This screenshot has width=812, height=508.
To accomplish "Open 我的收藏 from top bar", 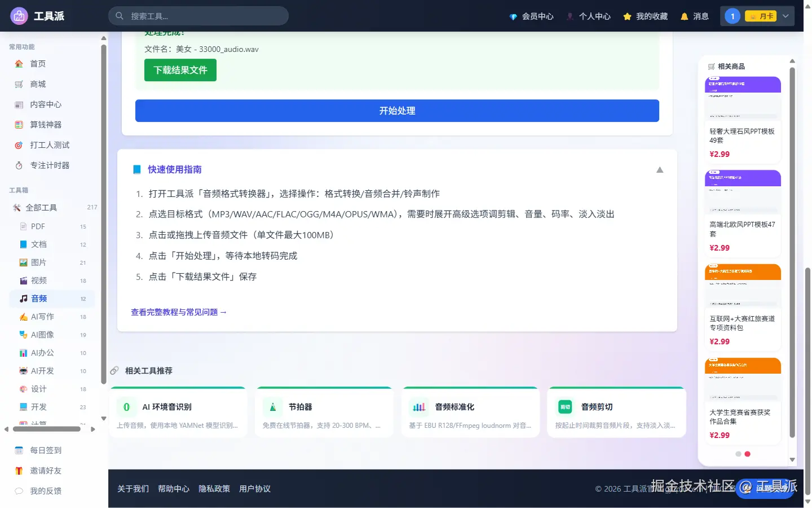I will pos(646,16).
